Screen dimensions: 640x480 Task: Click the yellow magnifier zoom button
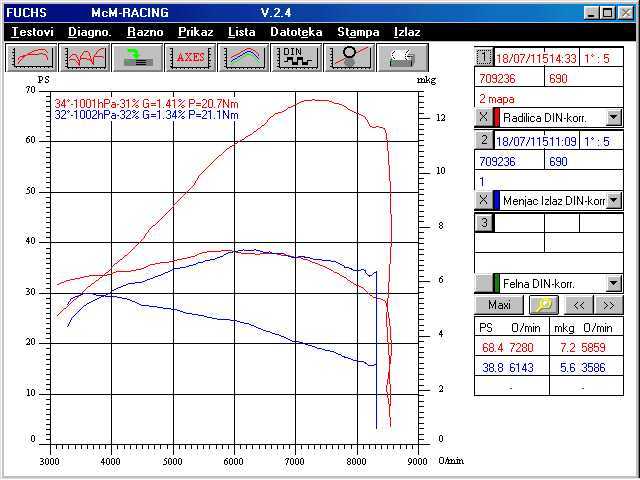[545, 305]
